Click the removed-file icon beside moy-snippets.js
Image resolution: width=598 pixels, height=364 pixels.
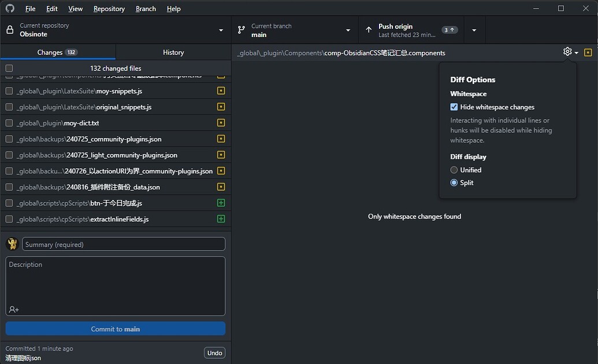pyautogui.click(x=221, y=90)
